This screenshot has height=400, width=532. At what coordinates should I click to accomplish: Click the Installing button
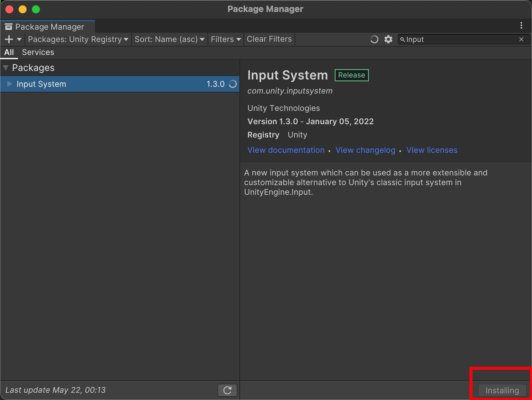[502, 390]
